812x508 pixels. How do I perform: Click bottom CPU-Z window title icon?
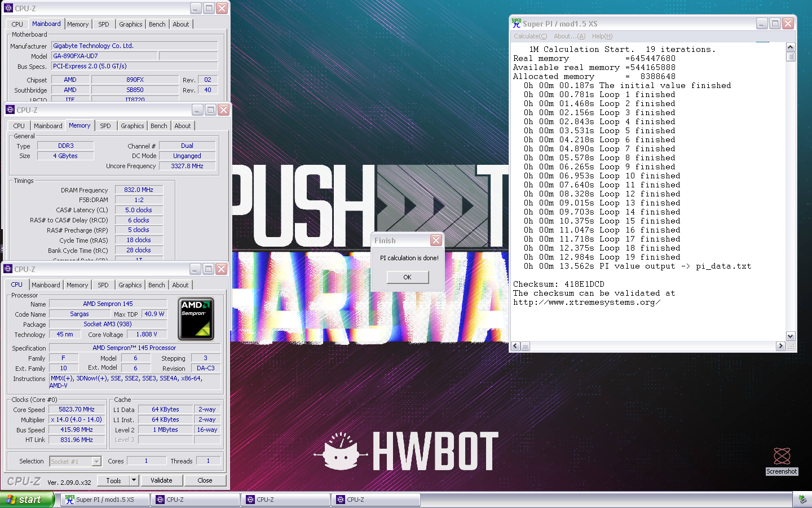pyautogui.click(x=8, y=269)
